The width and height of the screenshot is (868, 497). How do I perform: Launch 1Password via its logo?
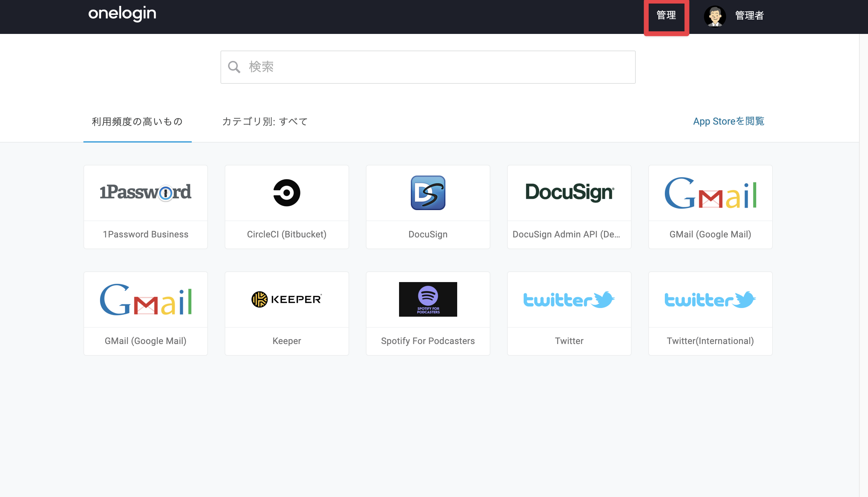[x=146, y=192]
